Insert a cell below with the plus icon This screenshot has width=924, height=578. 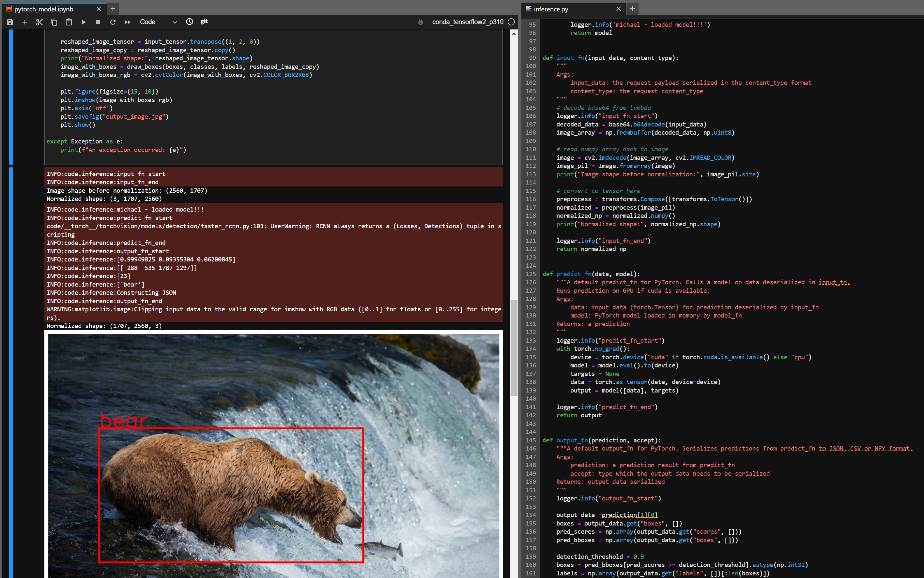25,22
